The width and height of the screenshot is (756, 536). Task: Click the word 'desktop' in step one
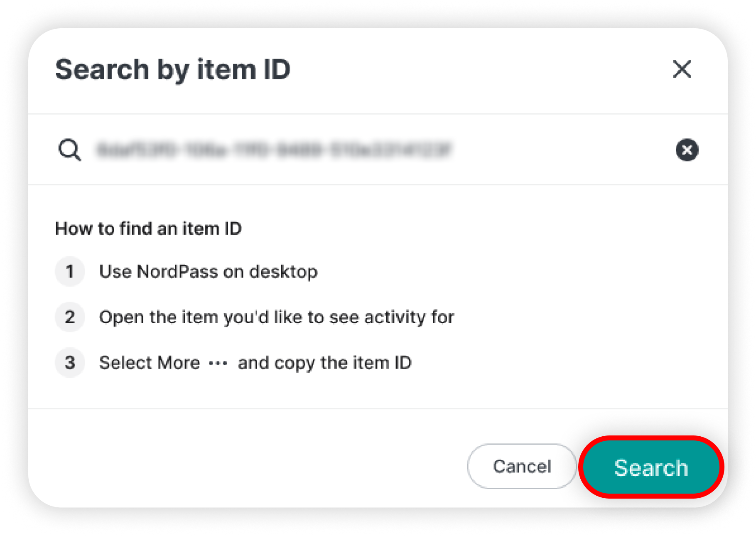[x=284, y=272]
